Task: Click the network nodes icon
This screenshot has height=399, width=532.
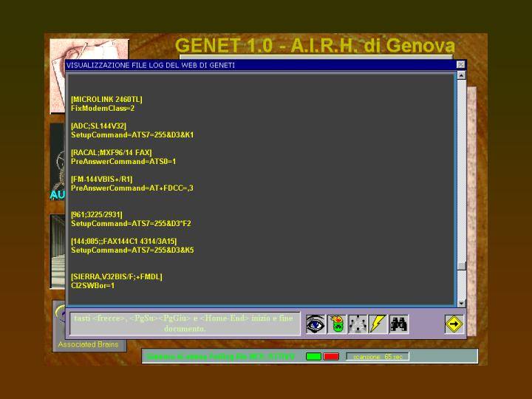Action: [x=358, y=324]
